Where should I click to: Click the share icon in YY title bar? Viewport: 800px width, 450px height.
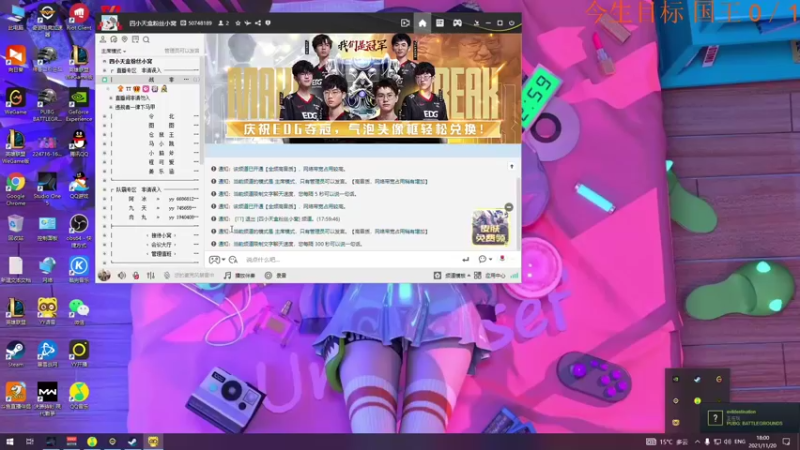click(258, 23)
